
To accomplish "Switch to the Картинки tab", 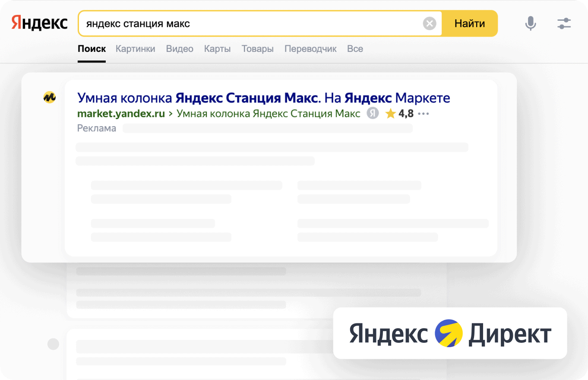I will coord(135,49).
